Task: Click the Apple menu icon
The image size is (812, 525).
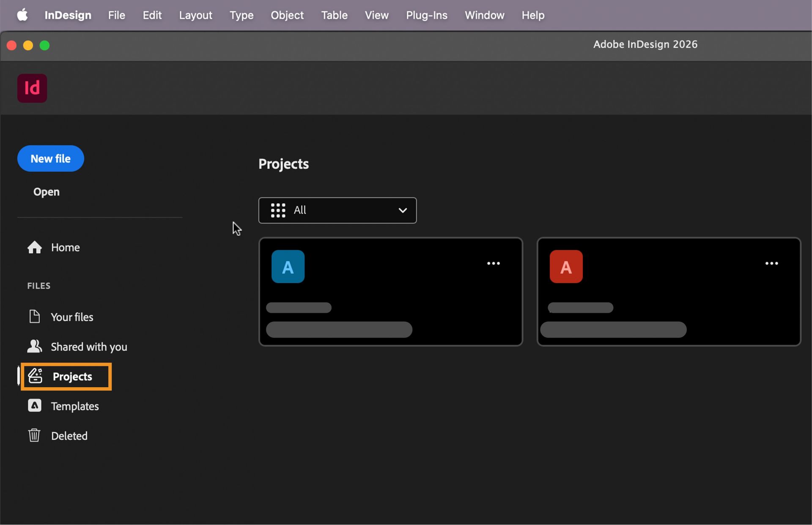Action: click(22, 15)
